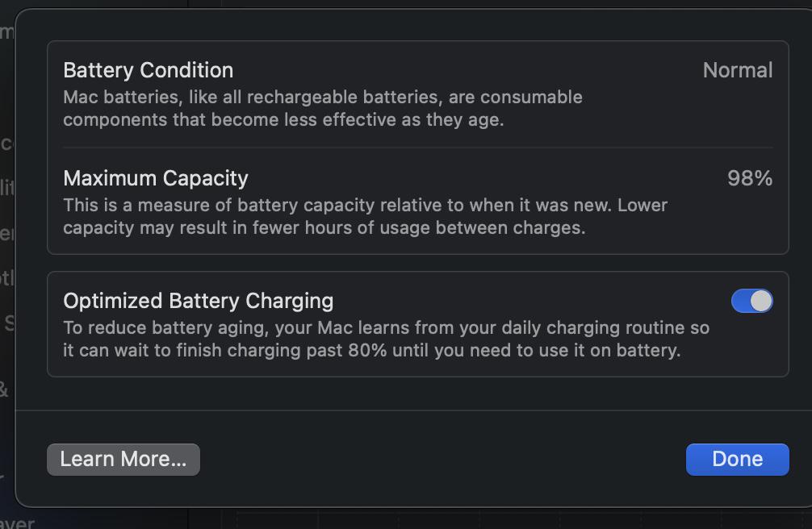Click the 98% maximum capacity value
This screenshot has height=529, width=812.
click(750, 178)
